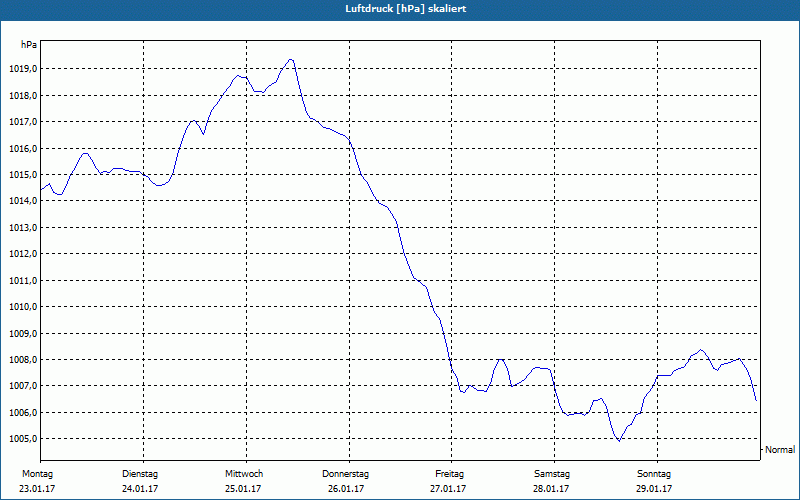The width and height of the screenshot is (800, 500).
Task: Click the 1019,0 axis value
Action: click(x=22, y=69)
